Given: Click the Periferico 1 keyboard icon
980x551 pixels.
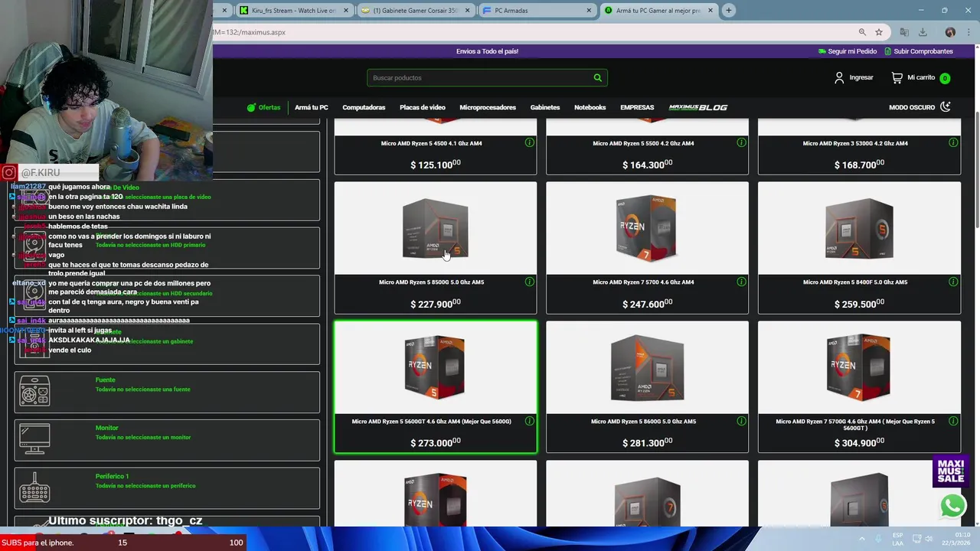Looking at the screenshot, I should click(x=34, y=487).
